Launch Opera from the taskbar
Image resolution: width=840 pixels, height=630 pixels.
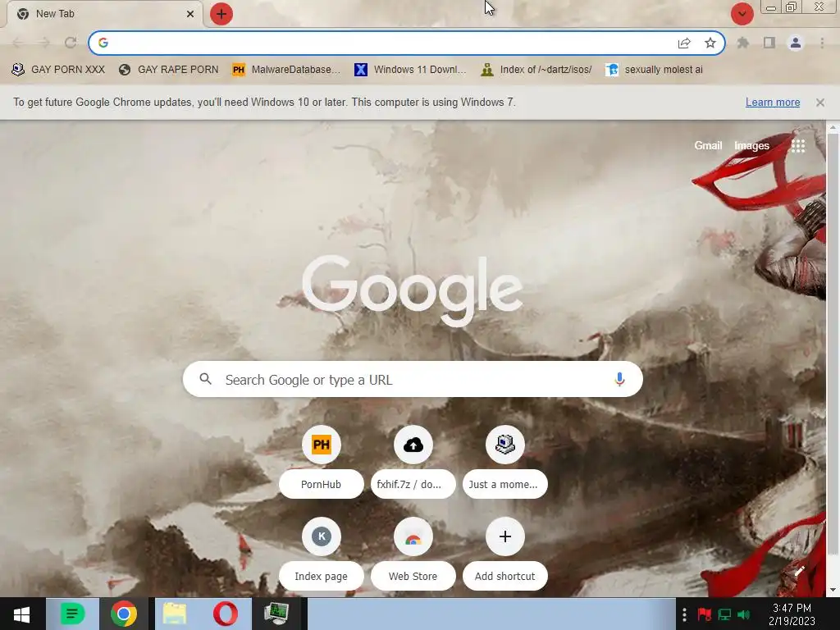coord(226,614)
